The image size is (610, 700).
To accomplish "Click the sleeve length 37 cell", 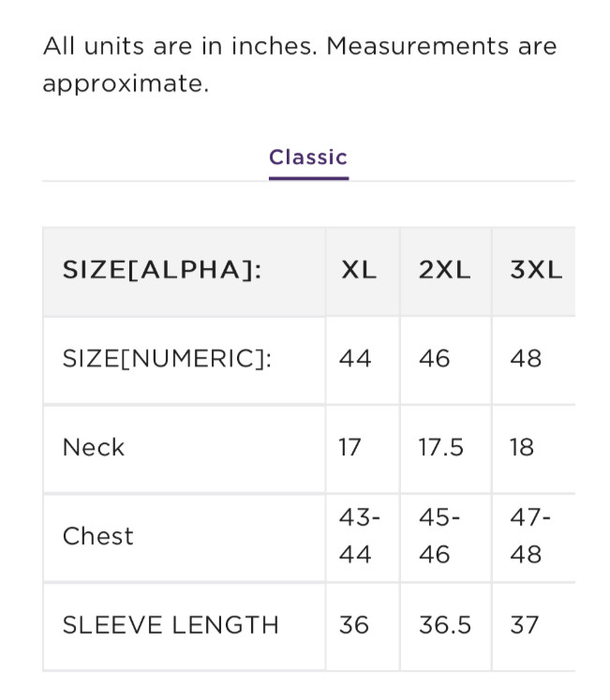I will coord(525,625).
